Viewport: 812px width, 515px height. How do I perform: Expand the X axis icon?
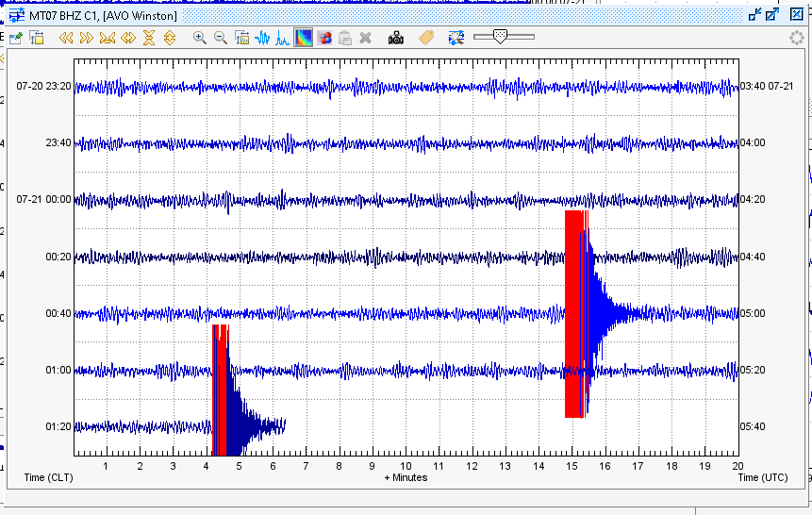tap(128, 38)
